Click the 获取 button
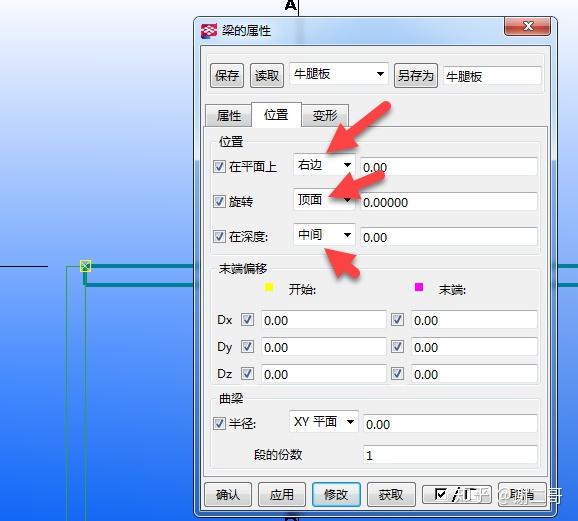578x521 pixels. pyautogui.click(x=391, y=494)
